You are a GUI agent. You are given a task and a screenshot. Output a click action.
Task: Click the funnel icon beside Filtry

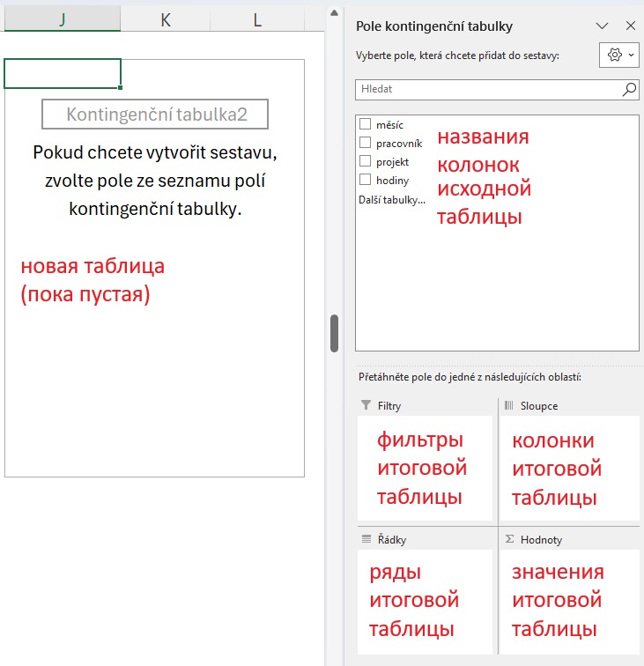tap(366, 405)
